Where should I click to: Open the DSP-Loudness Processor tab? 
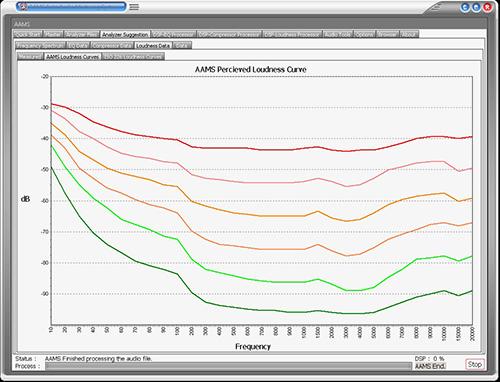(292, 34)
